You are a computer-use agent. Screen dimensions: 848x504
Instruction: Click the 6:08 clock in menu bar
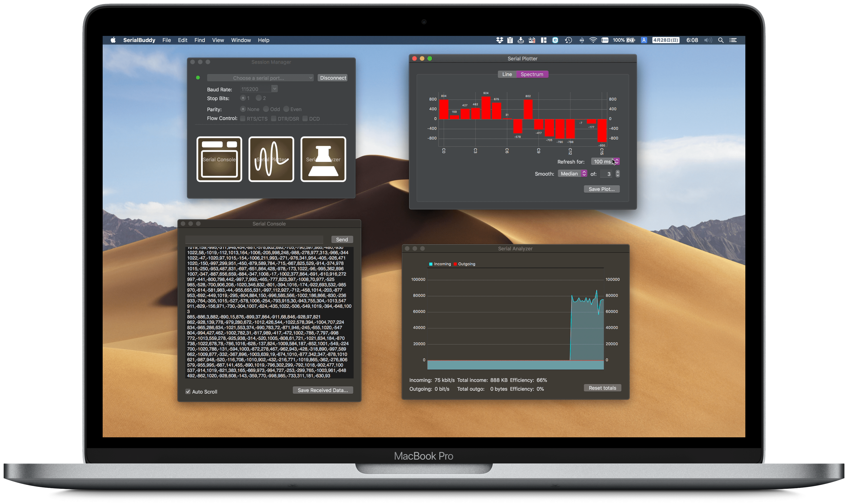pyautogui.click(x=692, y=40)
